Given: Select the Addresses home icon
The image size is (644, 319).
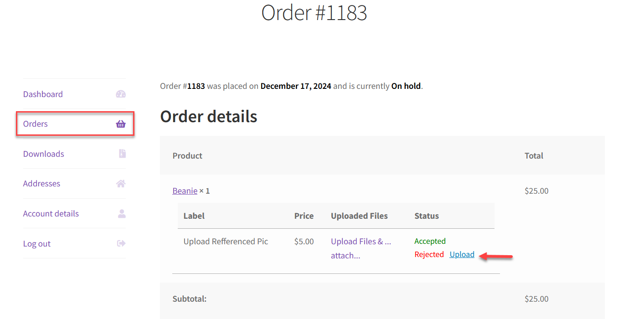Looking at the screenshot, I should [121, 183].
